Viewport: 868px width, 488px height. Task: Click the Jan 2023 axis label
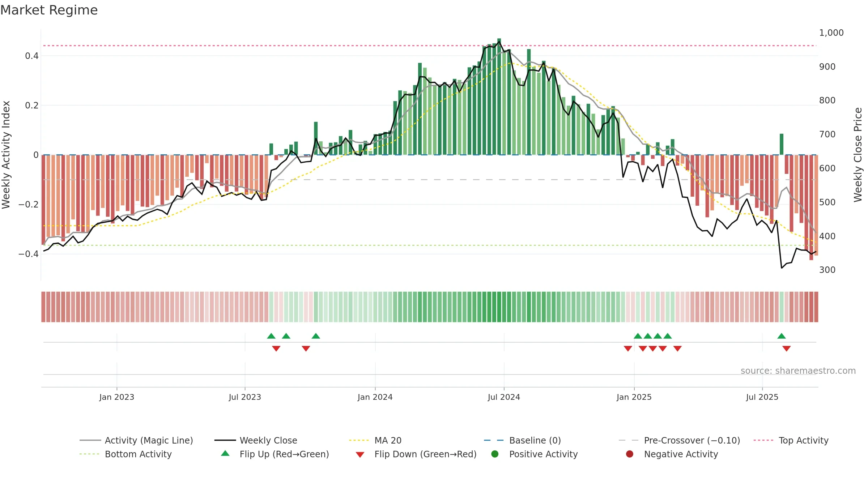click(x=117, y=397)
